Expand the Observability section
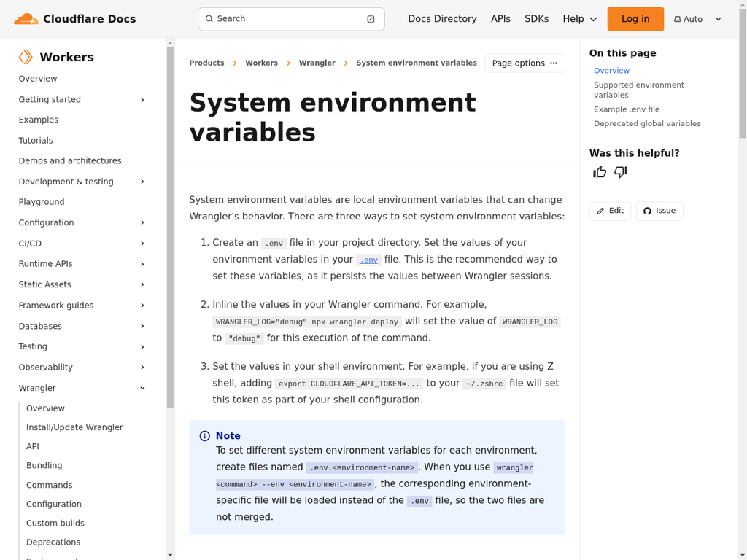Viewport: 747px width, 560px height. click(x=142, y=367)
